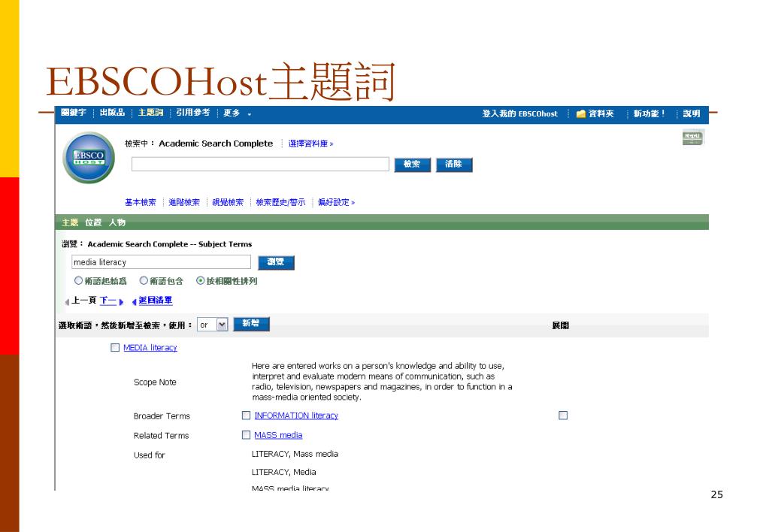Image resolution: width=769 pixels, height=532 pixels.
Task: Select 主題 tab in green bar
Action: [x=70, y=222]
